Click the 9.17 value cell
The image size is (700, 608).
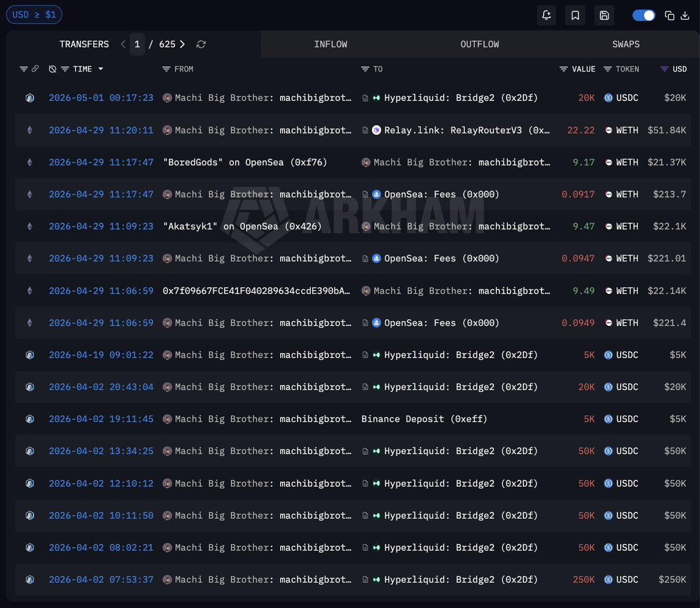584,162
